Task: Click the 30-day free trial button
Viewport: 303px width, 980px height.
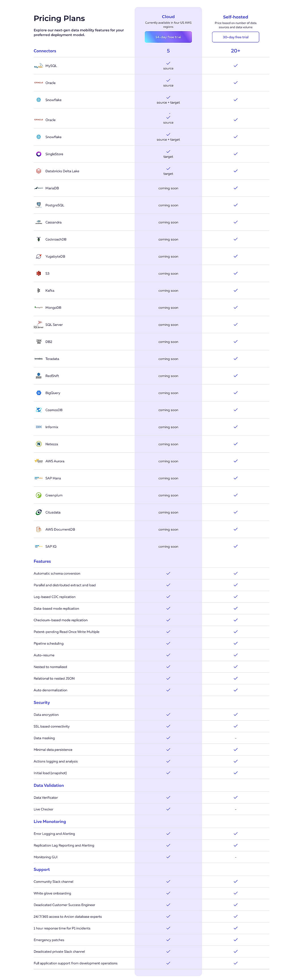Action: pos(235,37)
